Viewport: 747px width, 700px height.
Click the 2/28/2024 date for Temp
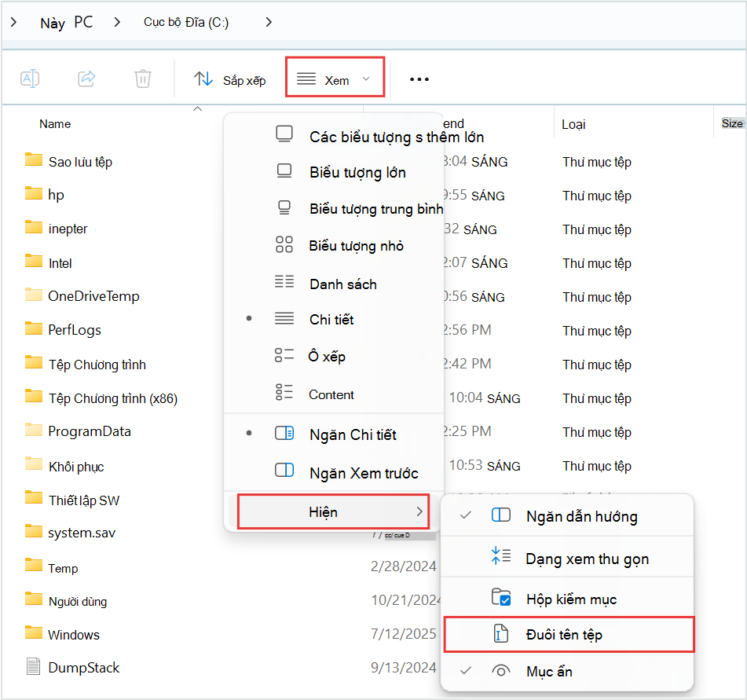[x=404, y=566]
